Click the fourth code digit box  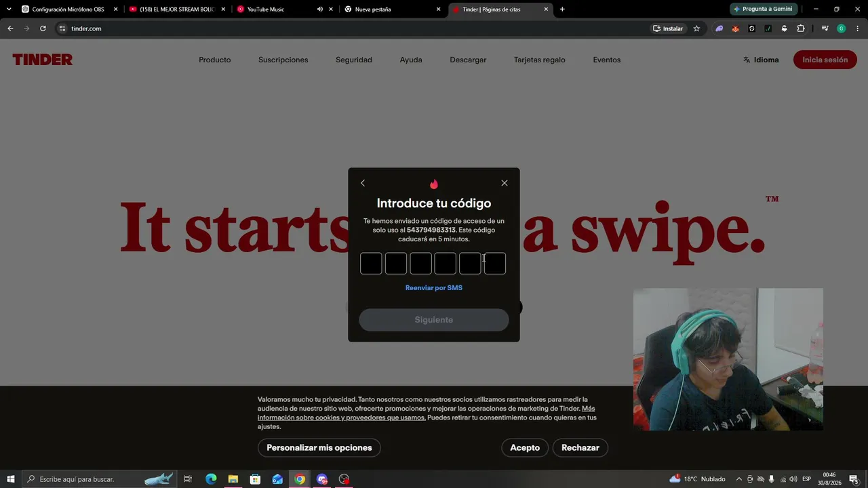click(x=446, y=264)
